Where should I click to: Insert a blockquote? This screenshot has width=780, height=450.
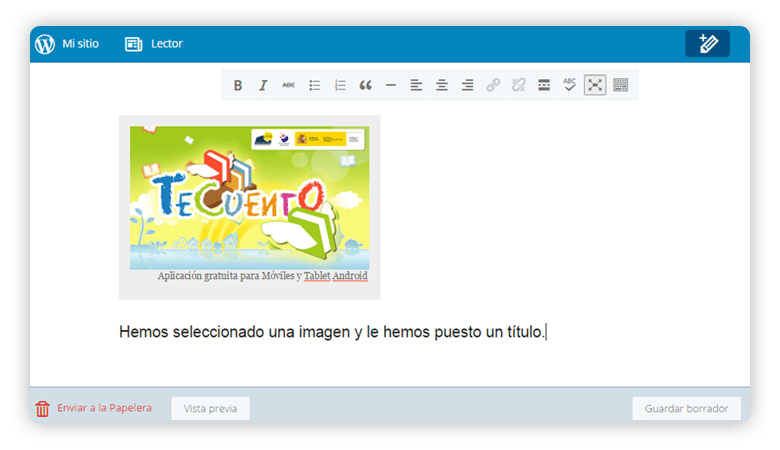pos(365,86)
